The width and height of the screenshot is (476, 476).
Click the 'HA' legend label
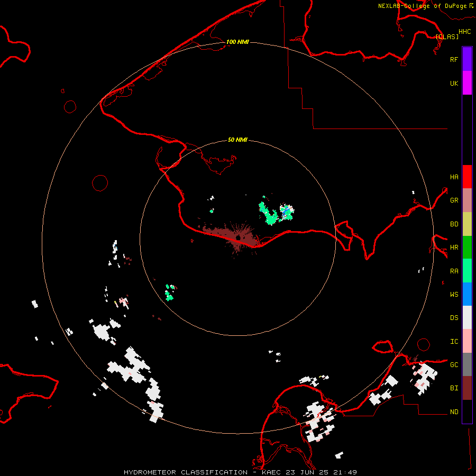point(454,177)
